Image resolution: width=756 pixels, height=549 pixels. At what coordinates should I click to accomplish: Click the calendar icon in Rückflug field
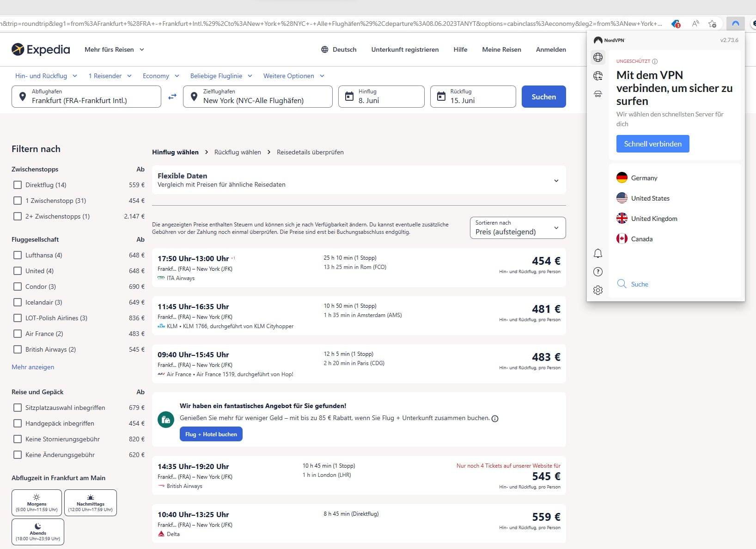[x=441, y=97]
